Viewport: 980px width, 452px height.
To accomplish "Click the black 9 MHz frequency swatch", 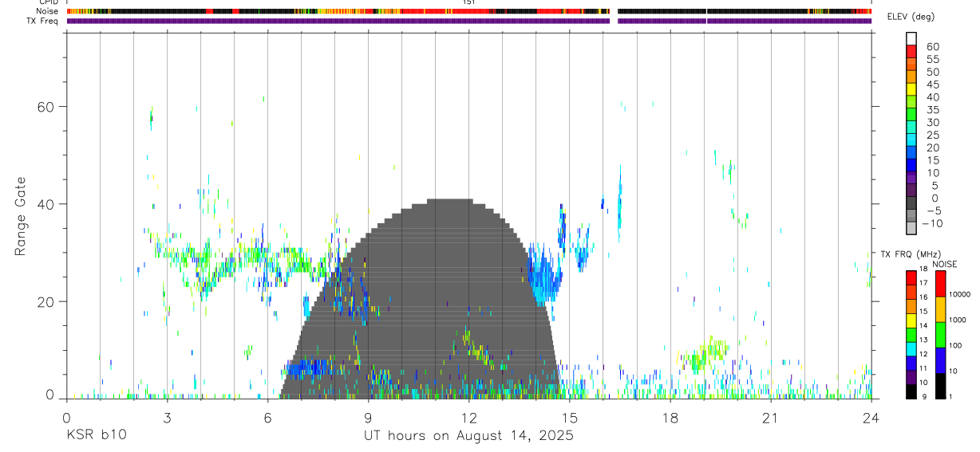I will point(911,392).
